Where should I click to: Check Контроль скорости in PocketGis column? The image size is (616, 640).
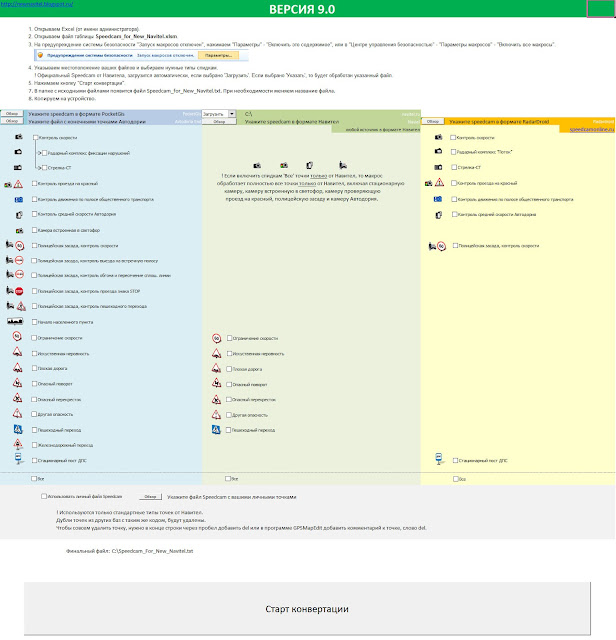coord(36,138)
